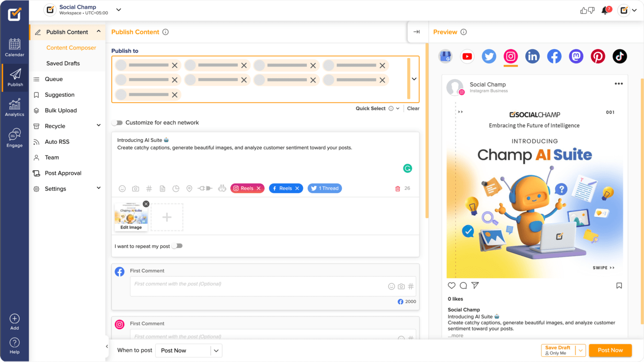
Task: Open the three-dot menu on preview post
Action: point(619,84)
